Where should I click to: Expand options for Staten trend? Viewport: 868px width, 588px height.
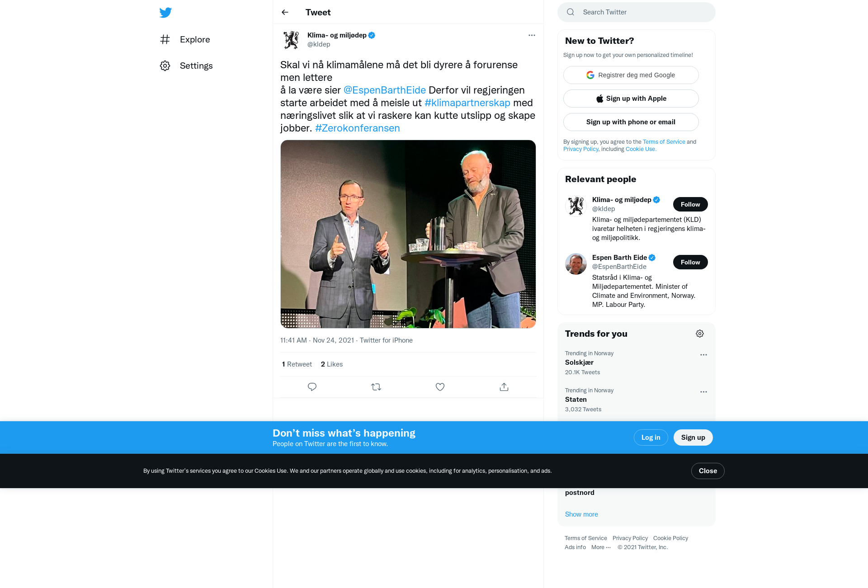703,392
